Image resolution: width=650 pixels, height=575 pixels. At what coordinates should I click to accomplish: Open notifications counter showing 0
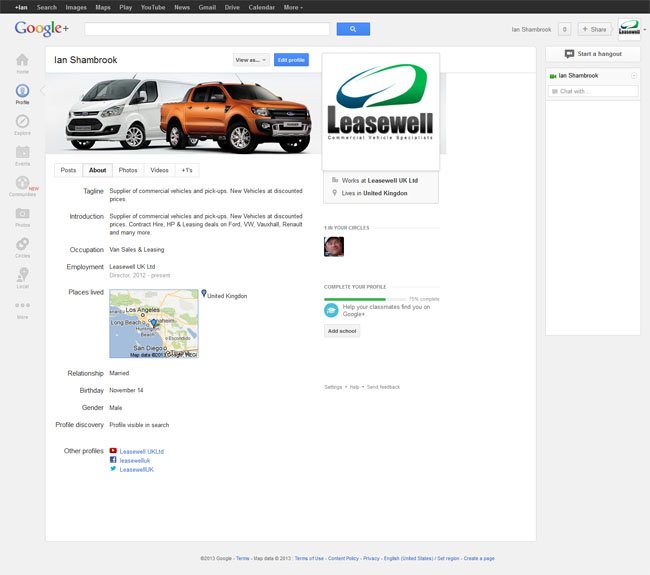564,29
